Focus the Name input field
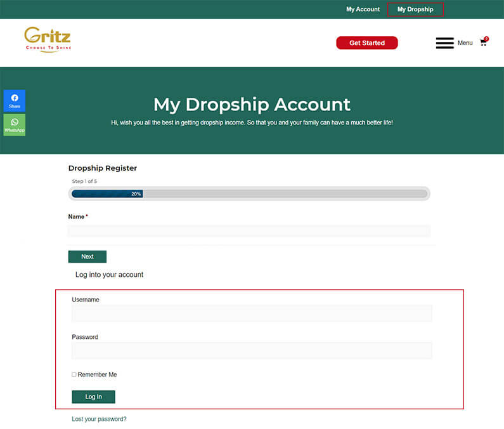The width and height of the screenshot is (504, 429). tap(249, 231)
